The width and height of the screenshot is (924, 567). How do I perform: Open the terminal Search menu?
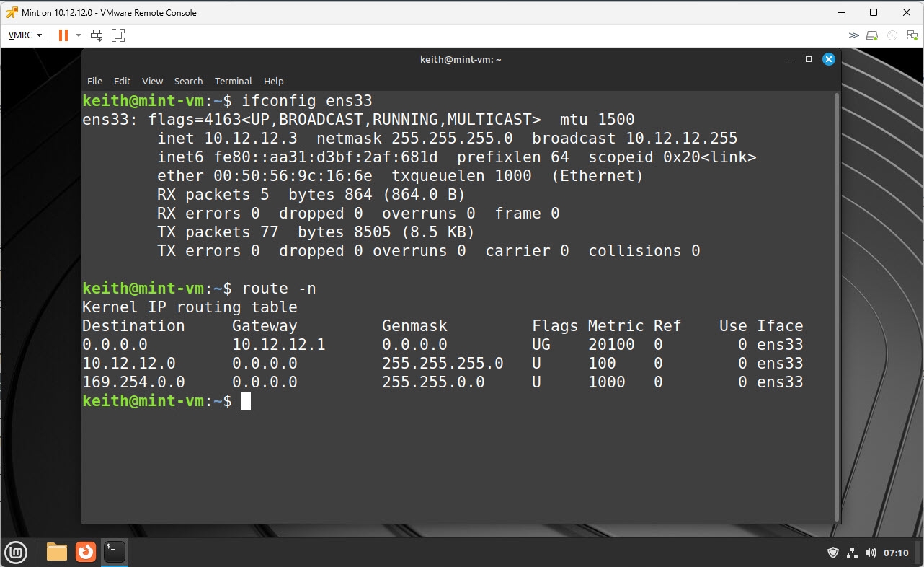click(188, 81)
